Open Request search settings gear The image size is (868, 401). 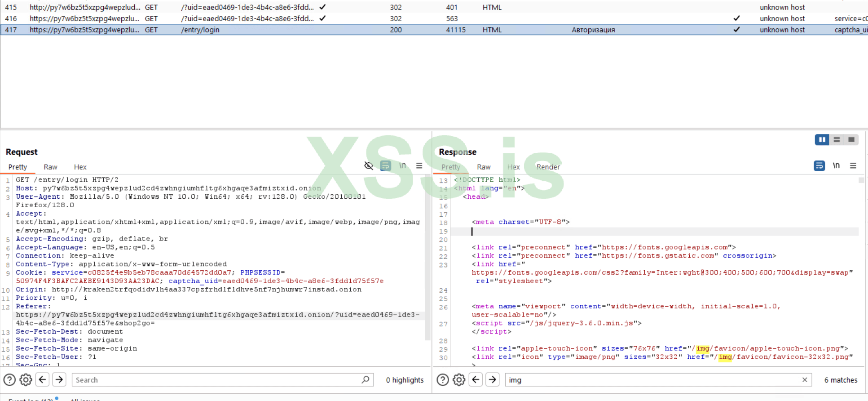click(26, 380)
